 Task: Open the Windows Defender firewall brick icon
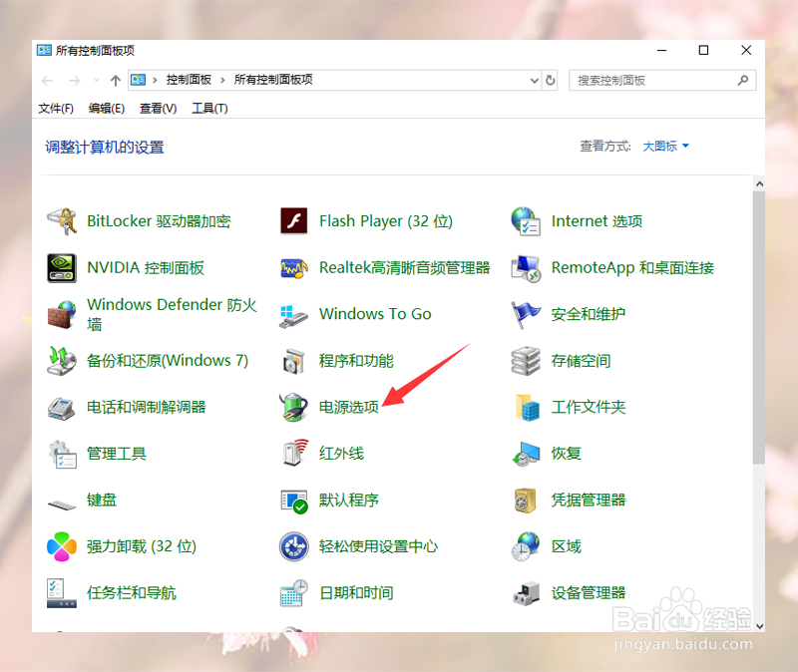pos(62,314)
